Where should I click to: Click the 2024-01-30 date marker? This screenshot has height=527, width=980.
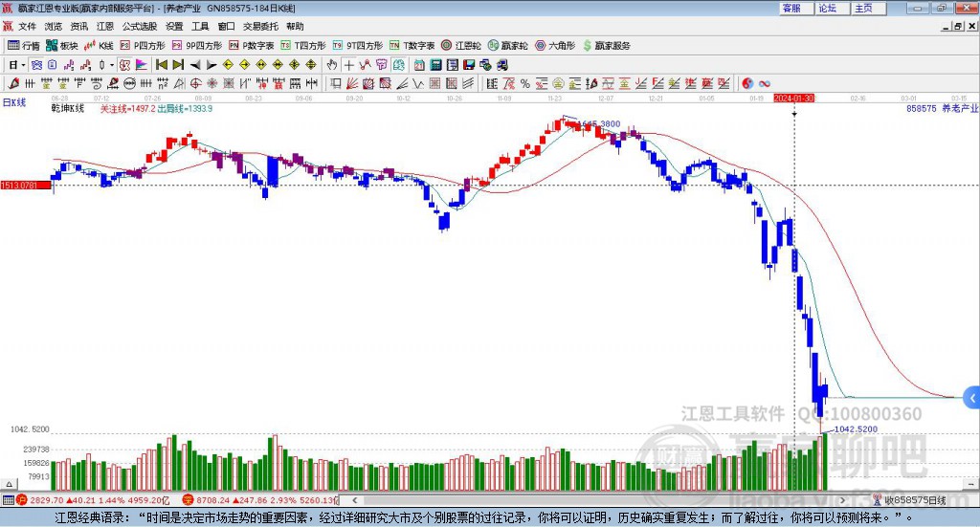pyautogui.click(x=793, y=98)
